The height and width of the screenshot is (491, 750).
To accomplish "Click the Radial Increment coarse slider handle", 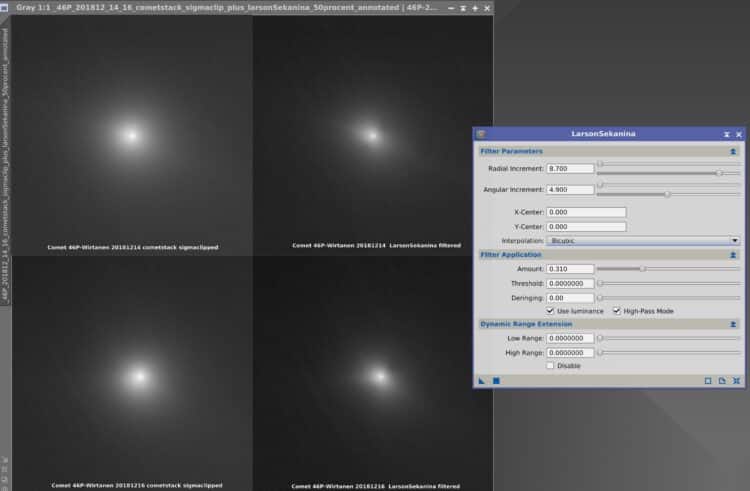I will click(x=600, y=164).
